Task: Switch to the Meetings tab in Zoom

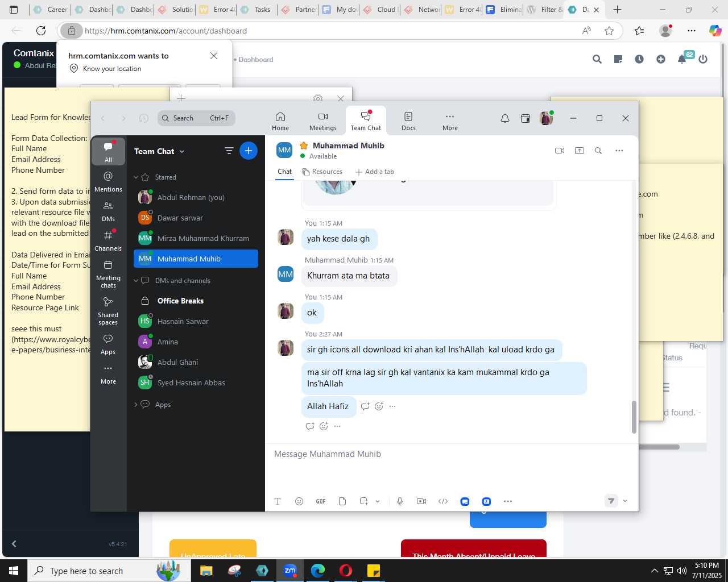Action: [x=322, y=121]
